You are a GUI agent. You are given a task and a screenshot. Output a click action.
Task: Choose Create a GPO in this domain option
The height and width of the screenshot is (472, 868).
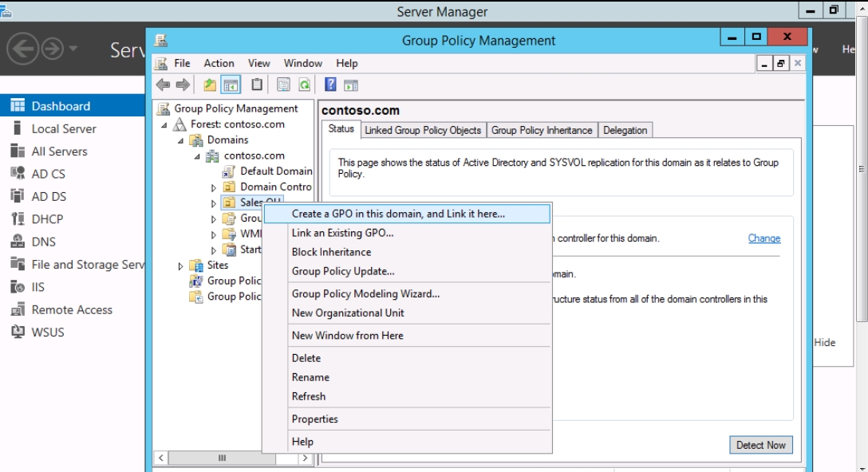[398, 214]
